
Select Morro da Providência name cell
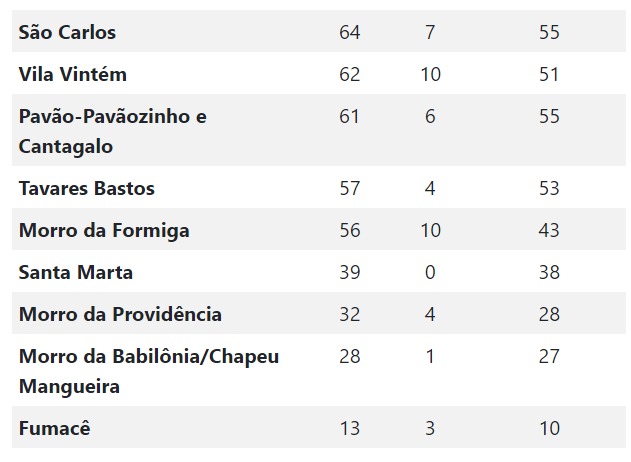coord(120,314)
